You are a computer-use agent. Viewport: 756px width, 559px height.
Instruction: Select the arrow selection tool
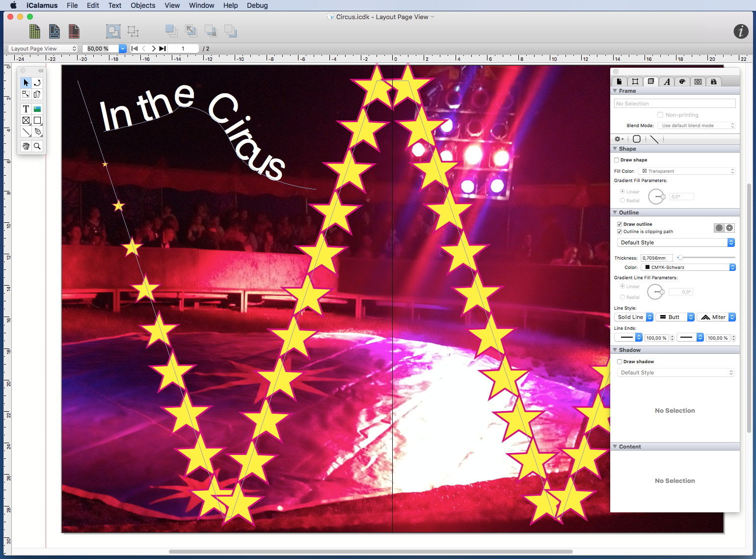click(26, 82)
